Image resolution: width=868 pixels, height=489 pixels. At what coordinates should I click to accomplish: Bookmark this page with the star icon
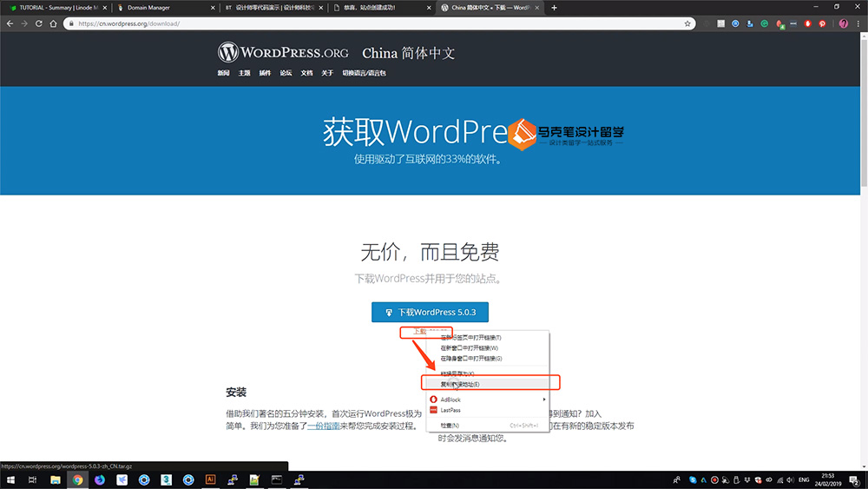click(x=687, y=23)
